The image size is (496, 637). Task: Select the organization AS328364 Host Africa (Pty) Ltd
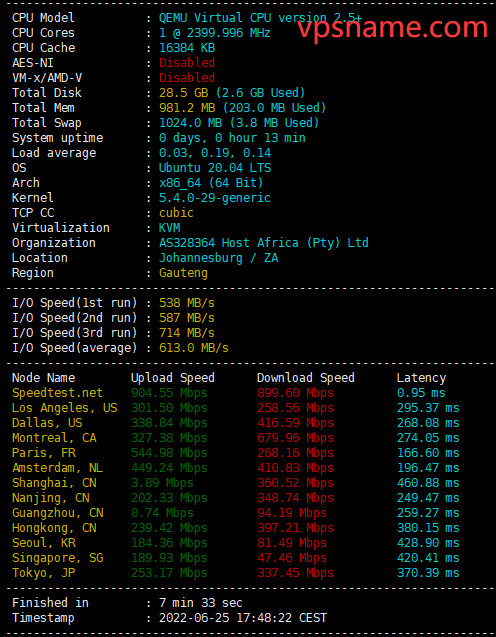click(264, 243)
